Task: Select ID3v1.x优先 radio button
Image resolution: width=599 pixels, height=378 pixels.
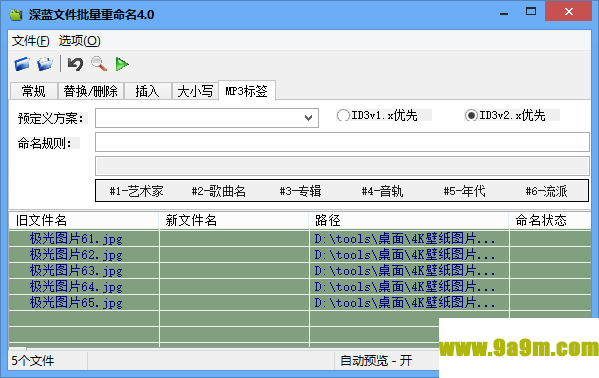Action: [343, 115]
